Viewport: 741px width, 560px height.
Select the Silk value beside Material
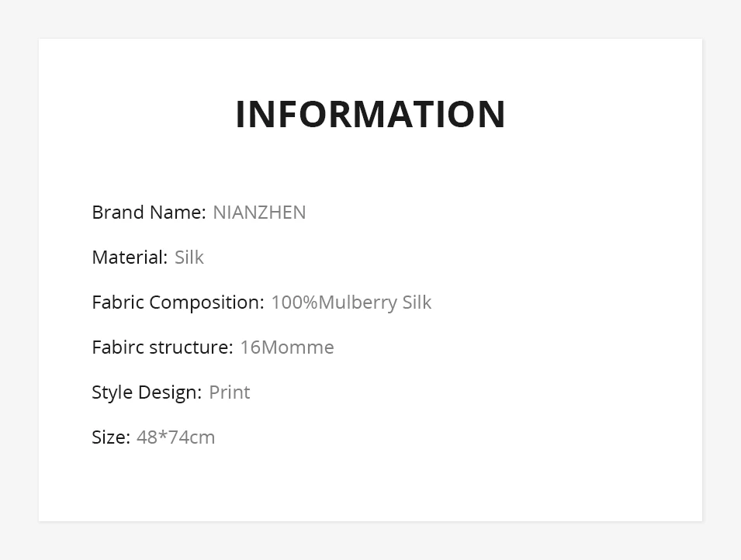tap(189, 258)
